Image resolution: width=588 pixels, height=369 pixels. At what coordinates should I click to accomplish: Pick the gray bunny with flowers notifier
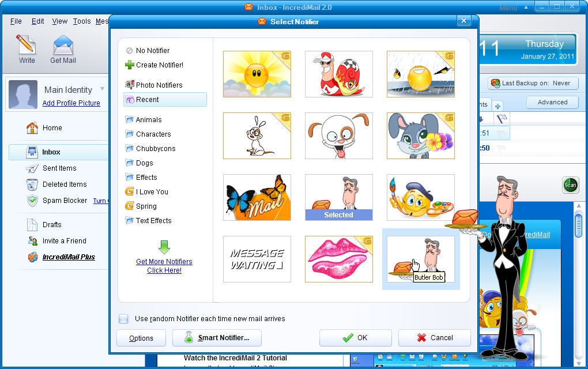point(420,135)
